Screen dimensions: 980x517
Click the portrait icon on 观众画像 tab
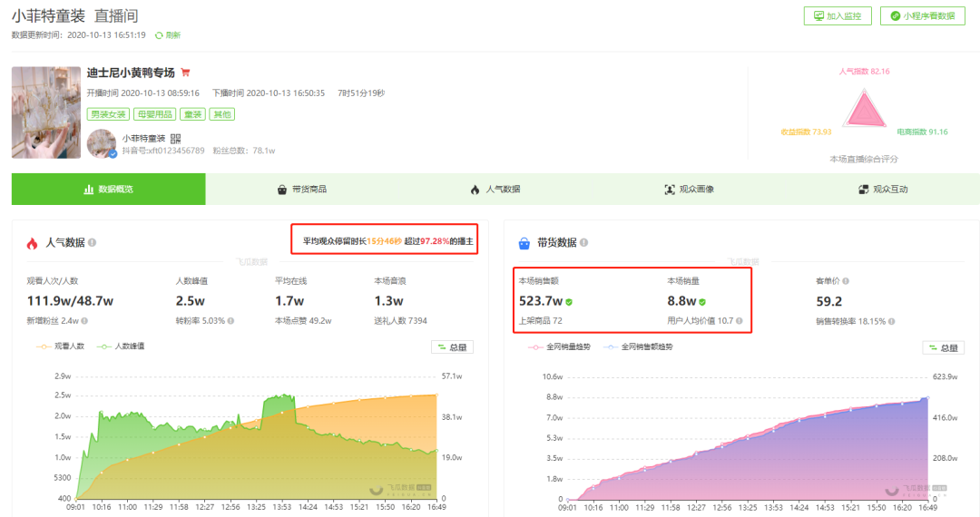point(670,190)
